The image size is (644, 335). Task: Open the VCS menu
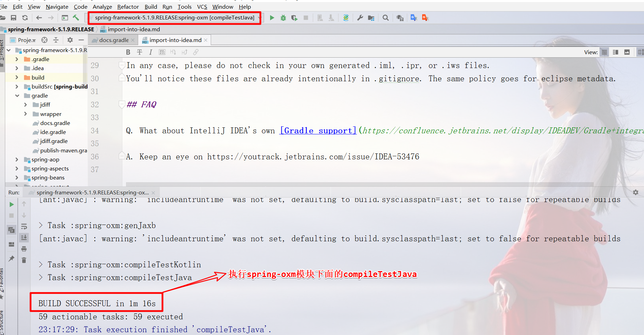tap(202, 7)
